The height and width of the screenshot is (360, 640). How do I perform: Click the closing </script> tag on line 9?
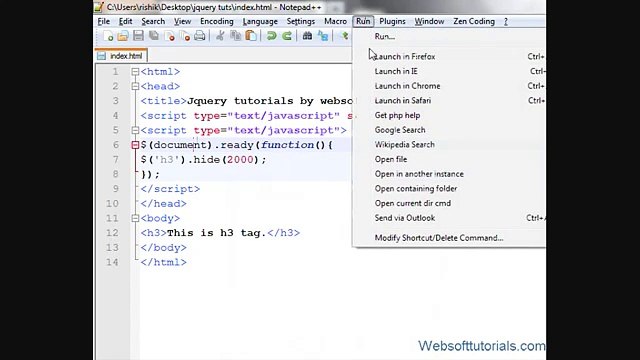170,189
